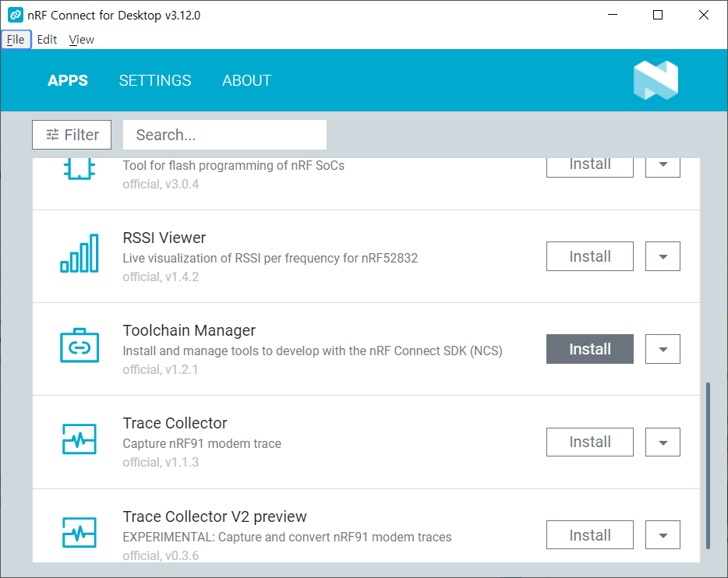Click the nRF Connect title bar icon
This screenshot has width=728, height=578.
click(15, 15)
